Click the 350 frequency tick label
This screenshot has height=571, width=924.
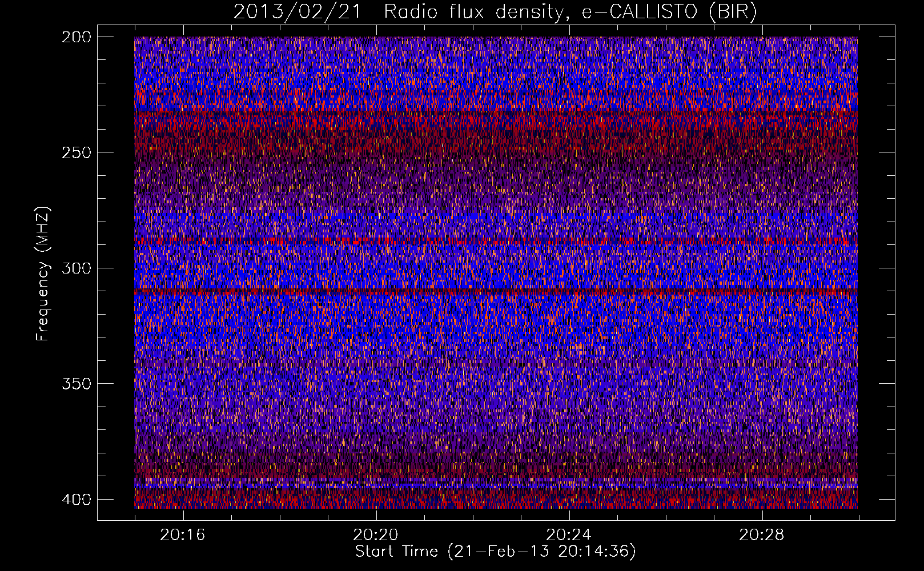76,383
